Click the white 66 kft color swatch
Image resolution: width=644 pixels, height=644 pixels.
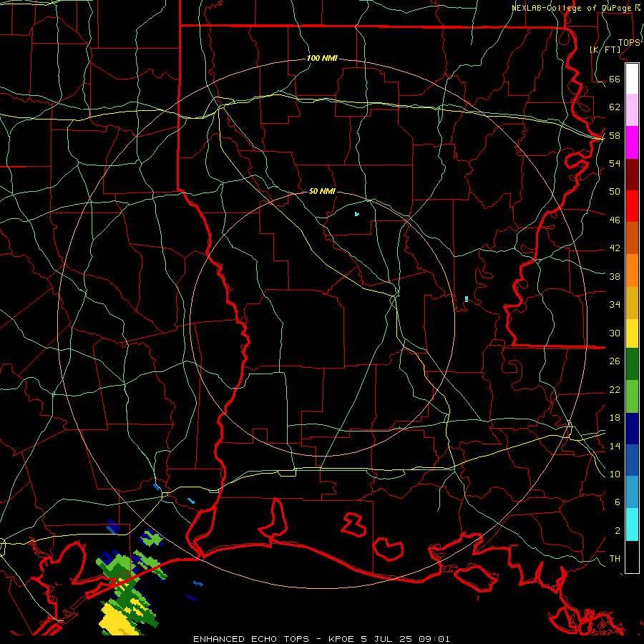point(632,79)
